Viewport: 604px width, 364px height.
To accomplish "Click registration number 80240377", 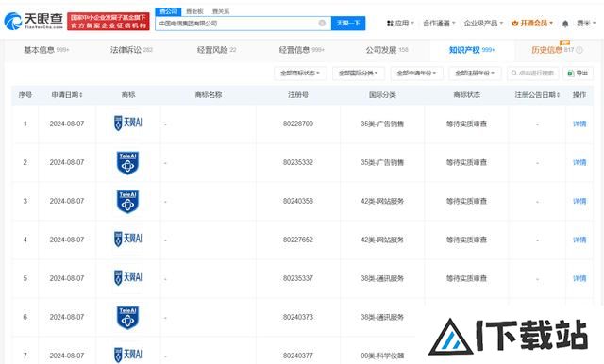I will point(298,356).
